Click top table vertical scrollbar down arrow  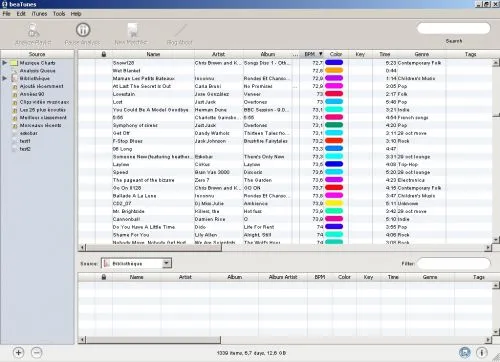coord(496,239)
